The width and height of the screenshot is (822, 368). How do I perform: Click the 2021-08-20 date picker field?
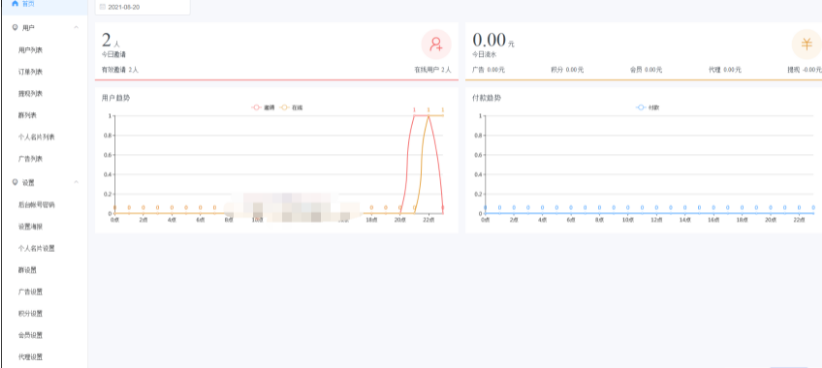pyautogui.click(x=143, y=7)
